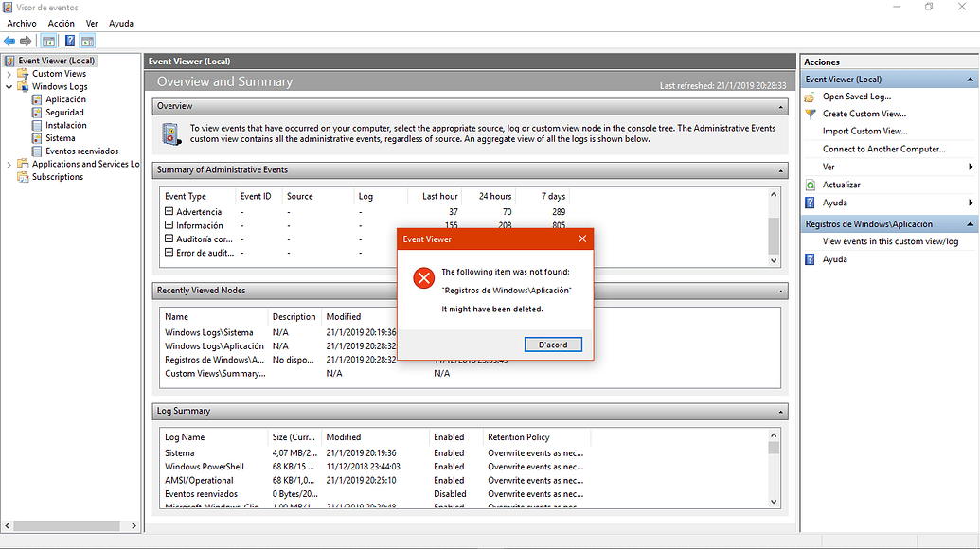This screenshot has width=980, height=549.
Task: Expand the Advertencia event type row
Action: 169,212
